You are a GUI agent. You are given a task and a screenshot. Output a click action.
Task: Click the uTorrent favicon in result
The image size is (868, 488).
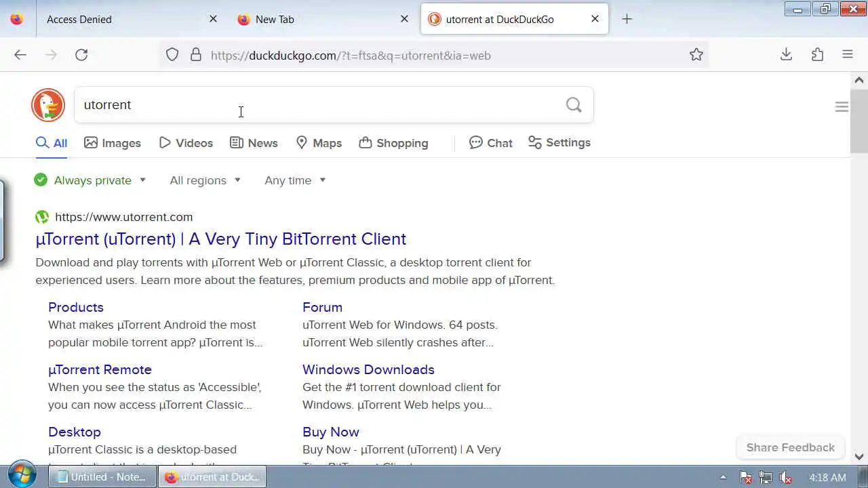42,217
